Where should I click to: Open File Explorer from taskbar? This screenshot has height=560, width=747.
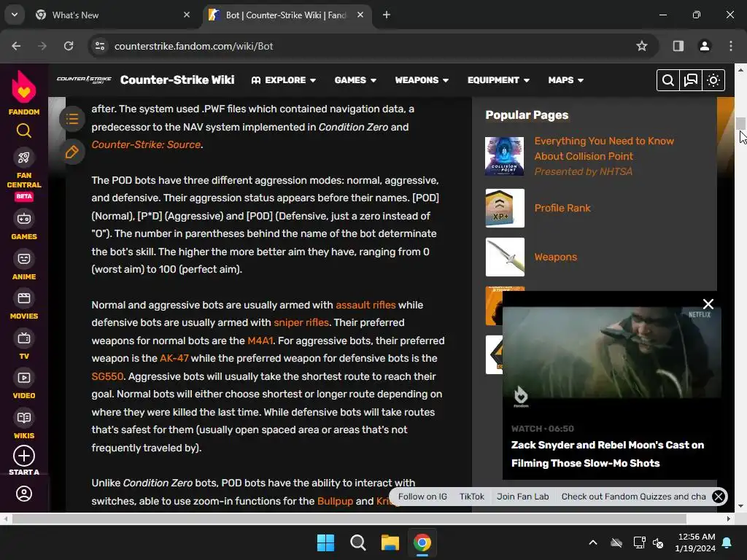click(x=390, y=542)
